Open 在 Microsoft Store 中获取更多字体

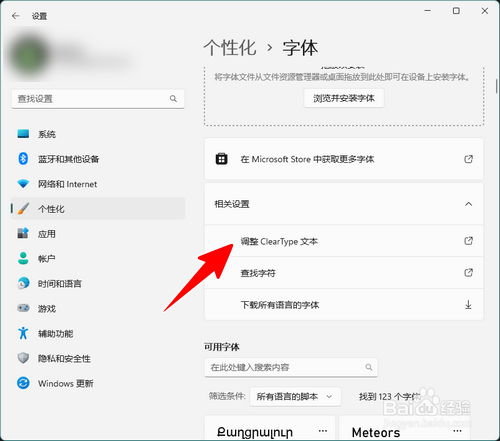(344, 159)
